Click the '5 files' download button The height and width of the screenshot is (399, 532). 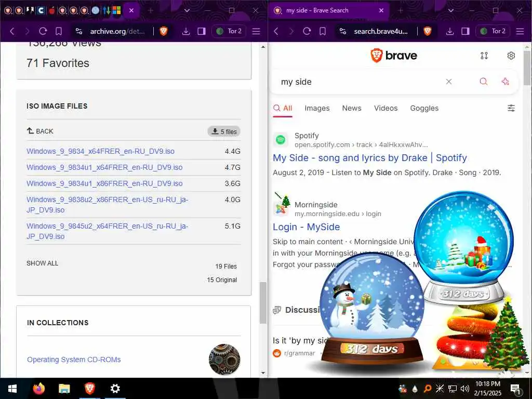pos(224,131)
